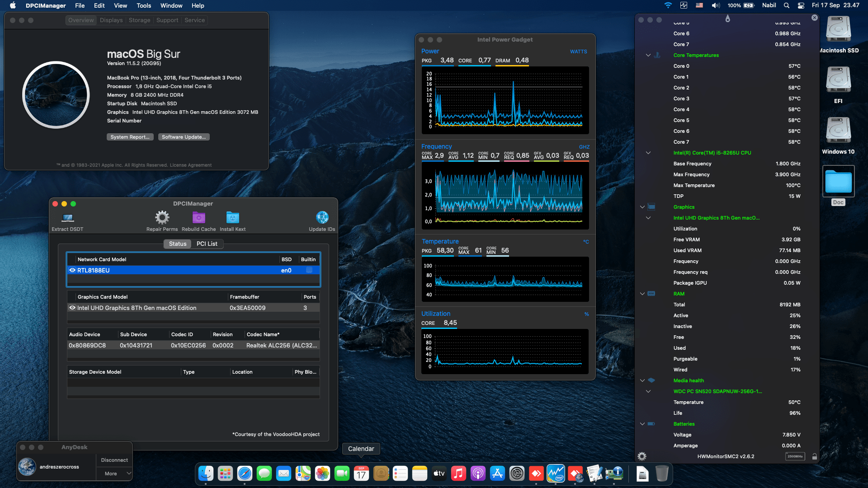Click the Install Kext icon
Viewport: 868px width, 488px height.
pos(232,218)
